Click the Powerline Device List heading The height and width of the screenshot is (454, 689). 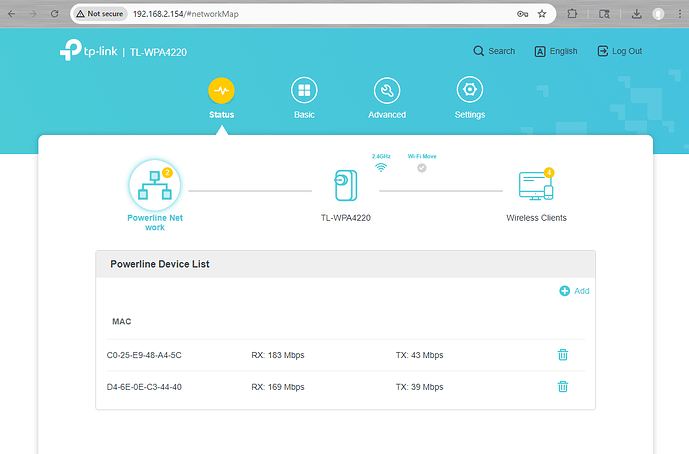[x=160, y=264]
